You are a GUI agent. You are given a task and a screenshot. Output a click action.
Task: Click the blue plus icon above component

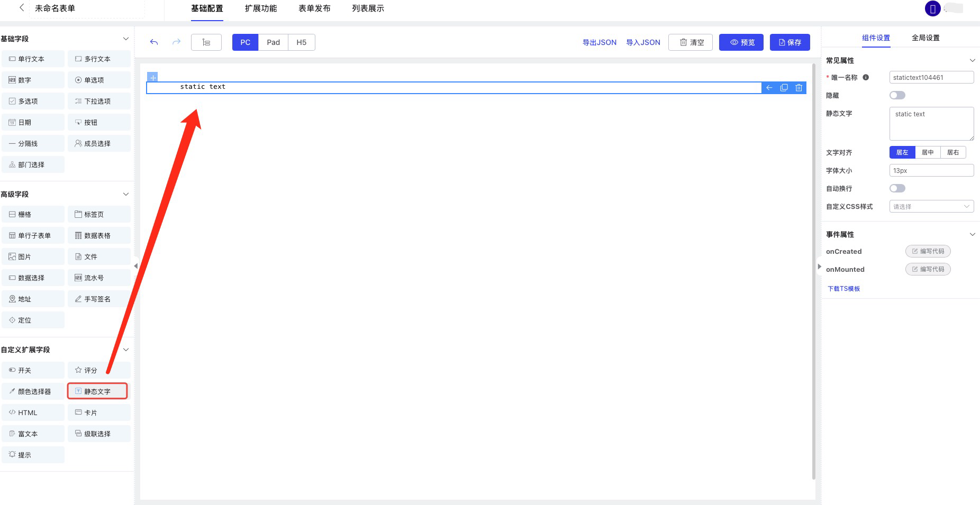pos(152,77)
